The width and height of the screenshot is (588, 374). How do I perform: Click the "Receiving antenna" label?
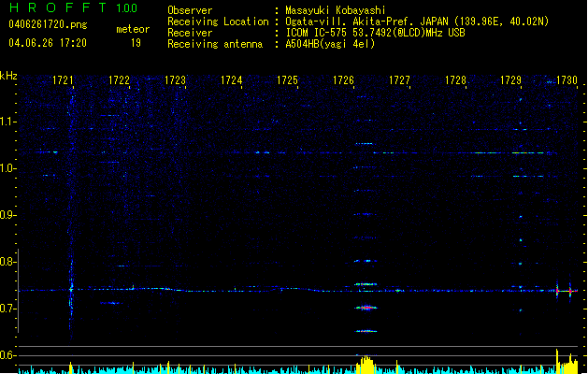click(x=215, y=44)
